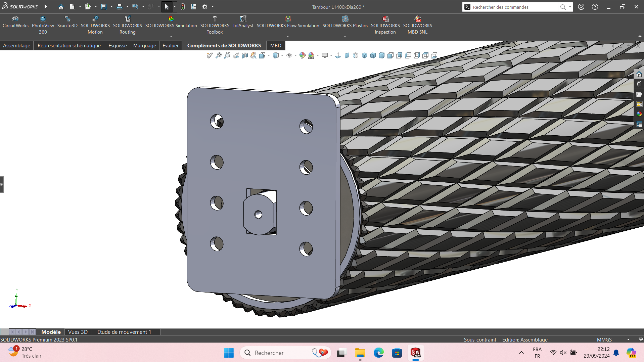644x362 pixels.
Task: Activate the PhotoView 360 add-in
Action: 43,25
